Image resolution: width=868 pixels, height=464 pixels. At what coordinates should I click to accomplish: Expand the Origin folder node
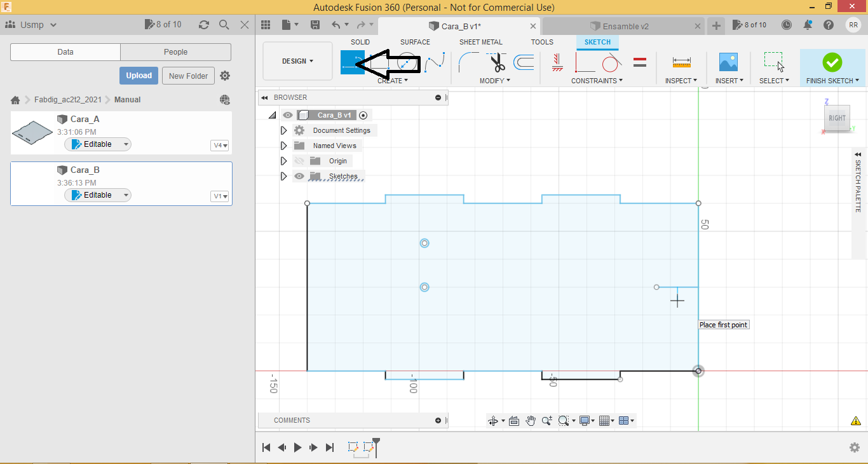click(284, 161)
